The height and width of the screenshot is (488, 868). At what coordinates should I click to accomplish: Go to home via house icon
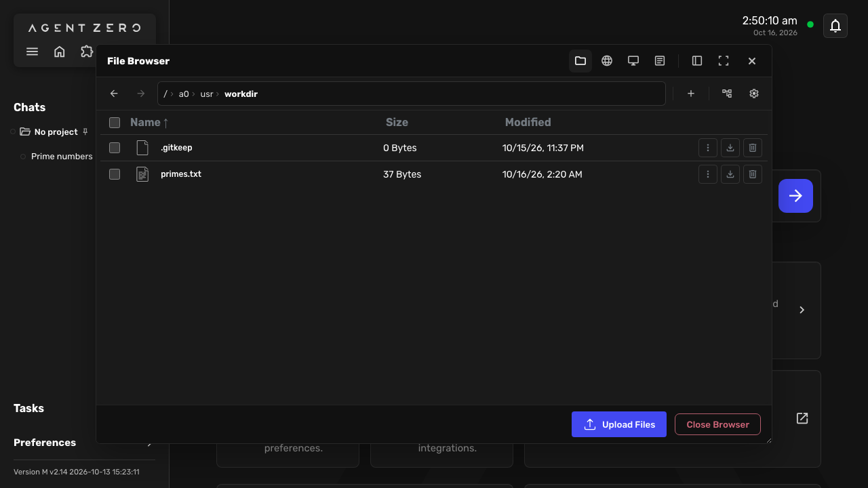[60, 52]
